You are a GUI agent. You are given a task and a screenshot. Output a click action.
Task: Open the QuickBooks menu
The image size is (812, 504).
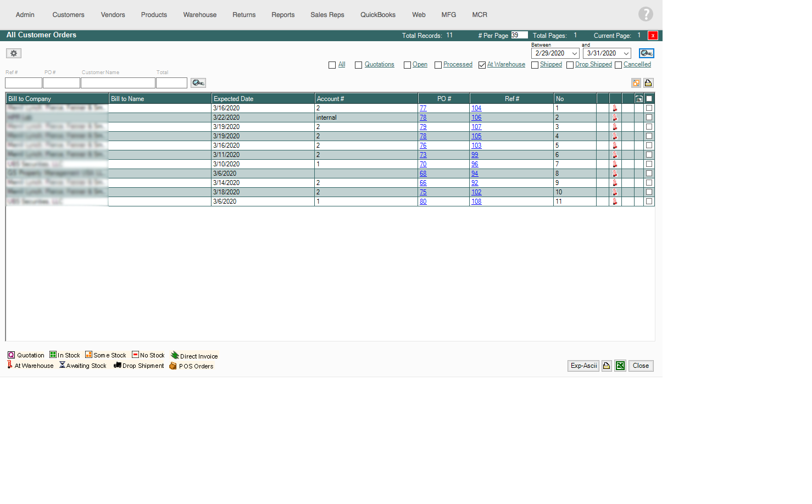point(377,15)
